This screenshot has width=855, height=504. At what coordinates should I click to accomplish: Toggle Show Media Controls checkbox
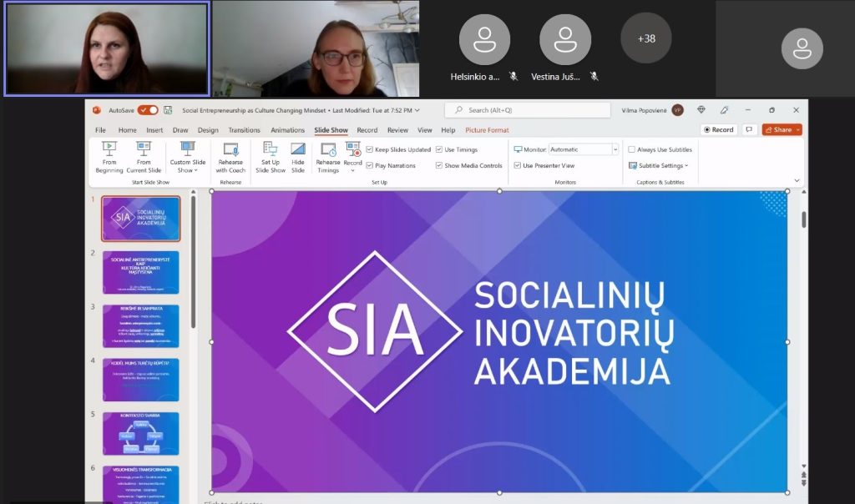click(439, 165)
